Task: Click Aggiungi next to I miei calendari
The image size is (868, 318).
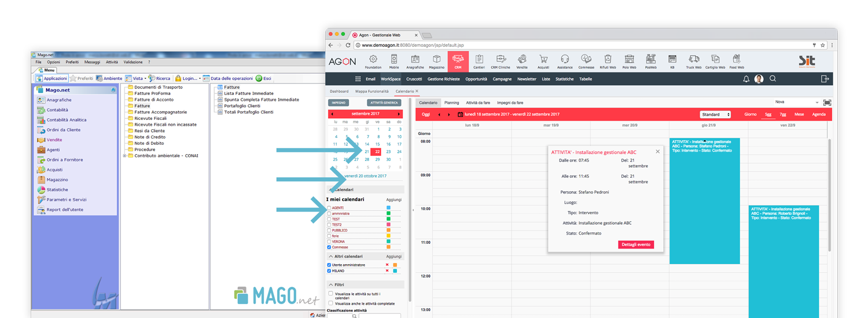Action: click(394, 200)
